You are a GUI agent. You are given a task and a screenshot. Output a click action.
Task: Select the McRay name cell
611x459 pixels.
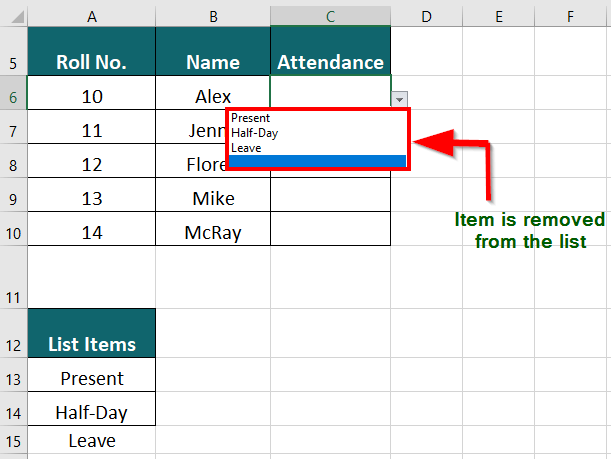point(213,232)
